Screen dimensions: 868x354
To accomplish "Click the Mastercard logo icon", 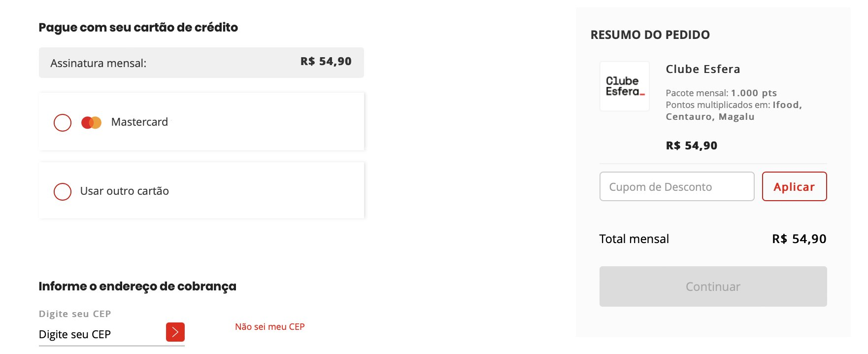I will pos(92,123).
